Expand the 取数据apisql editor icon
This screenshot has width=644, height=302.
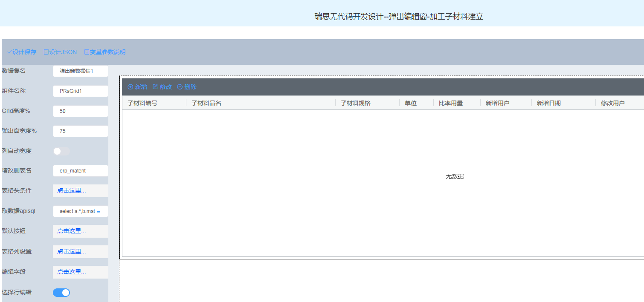click(x=99, y=211)
